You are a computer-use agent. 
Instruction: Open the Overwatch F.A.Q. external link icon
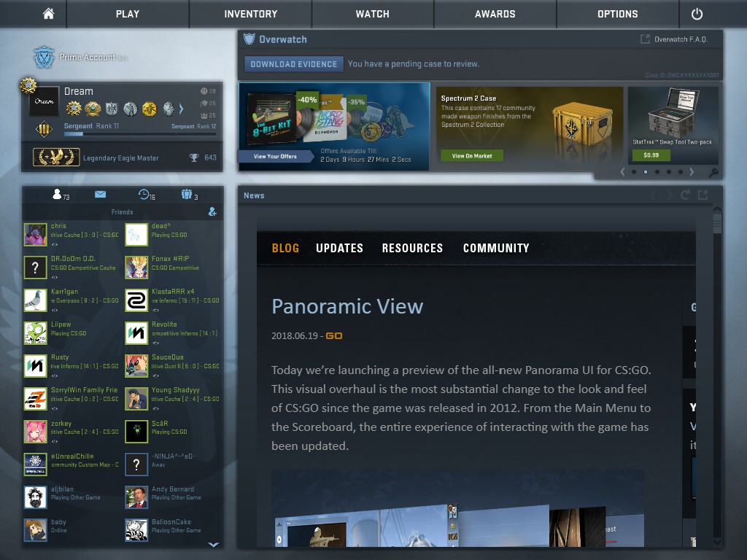645,39
